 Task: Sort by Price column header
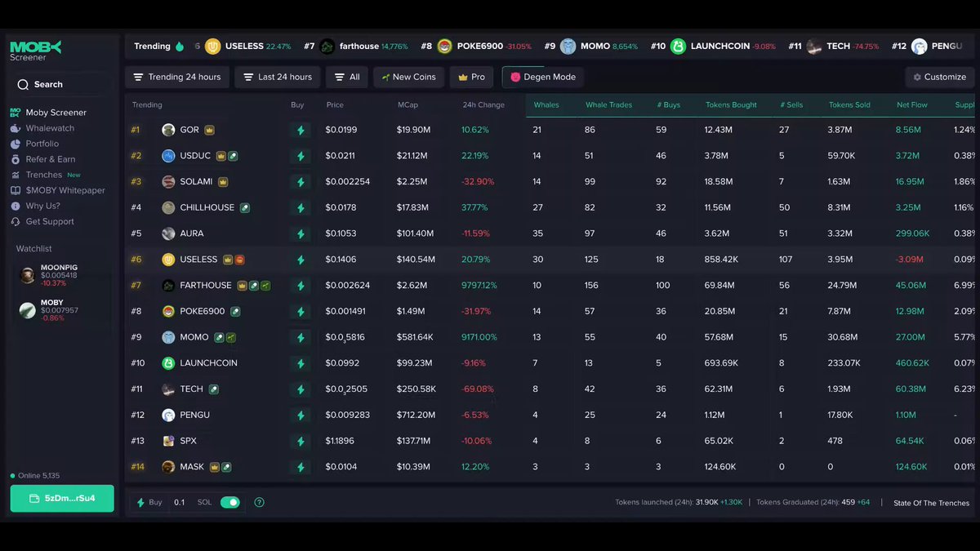click(x=335, y=104)
